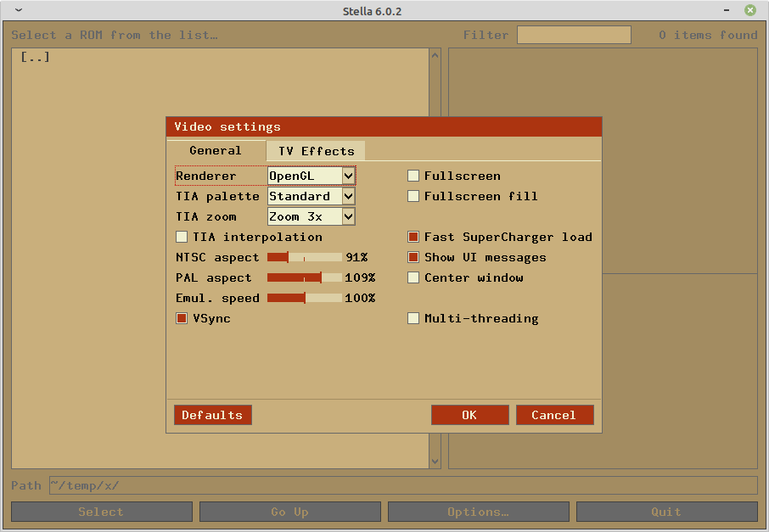Screen dimensions: 769x532
Task: Adjust the PAL aspect slider
Action: point(305,278)
